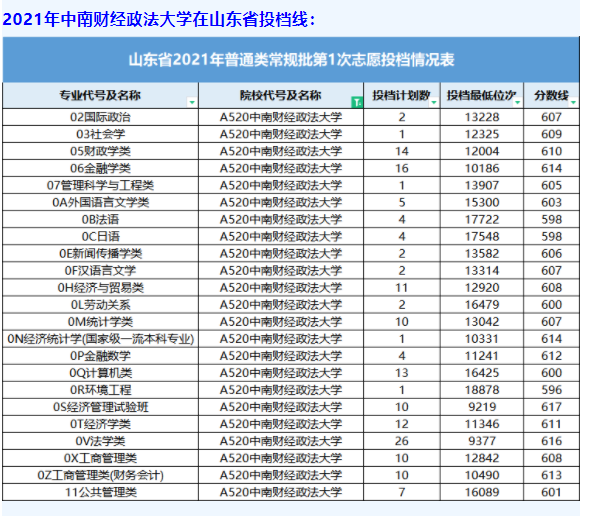Screen dimensions: 589x516
Task: Click heading 2021年中南财经政法大学在山东省投档线
Action: point(159,19)
